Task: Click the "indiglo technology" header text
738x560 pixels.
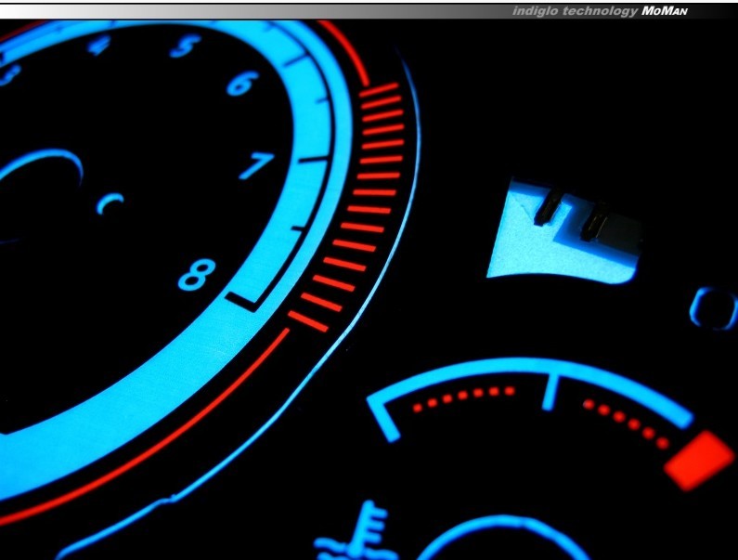Action: point(574,11)
